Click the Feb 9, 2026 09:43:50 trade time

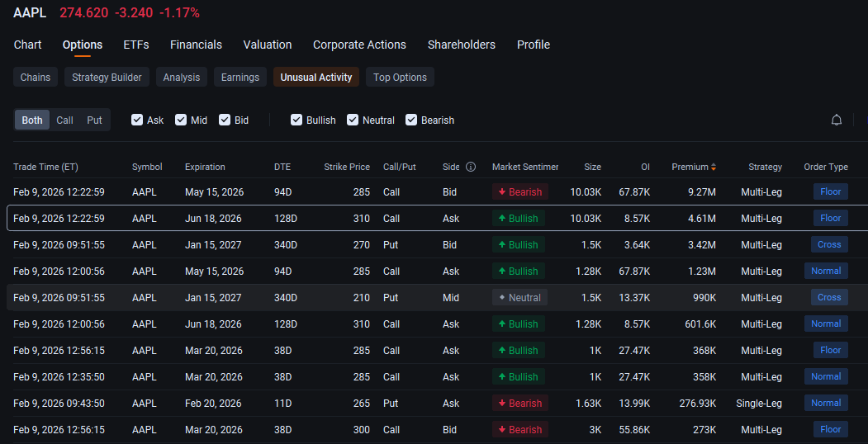pyautogui.click(x=59, y=403)
